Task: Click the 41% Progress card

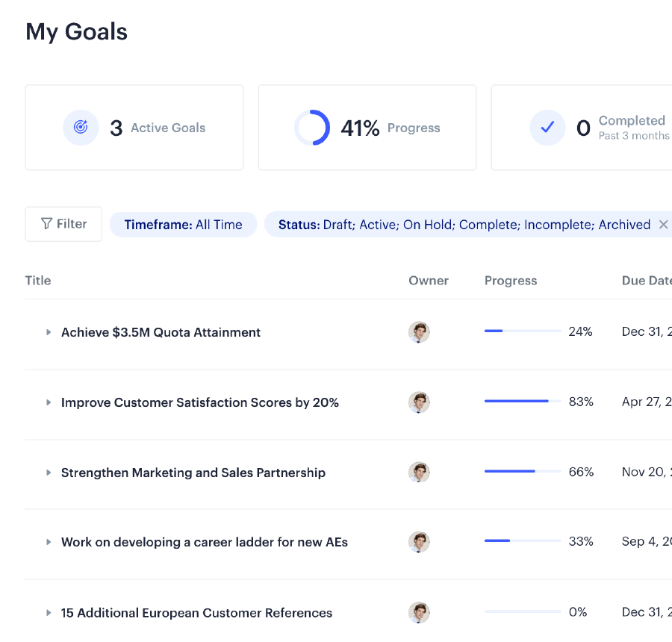Action: coord(367,128)
